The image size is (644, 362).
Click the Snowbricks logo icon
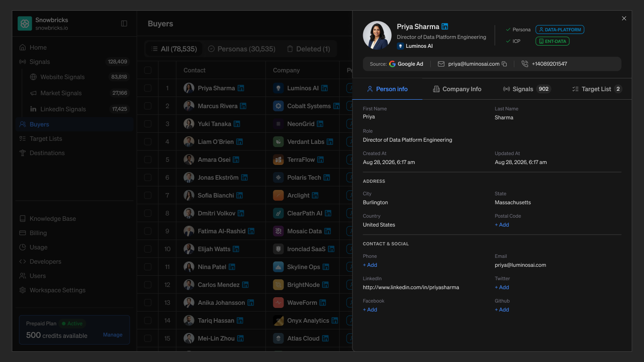click(x=25, y=24)
